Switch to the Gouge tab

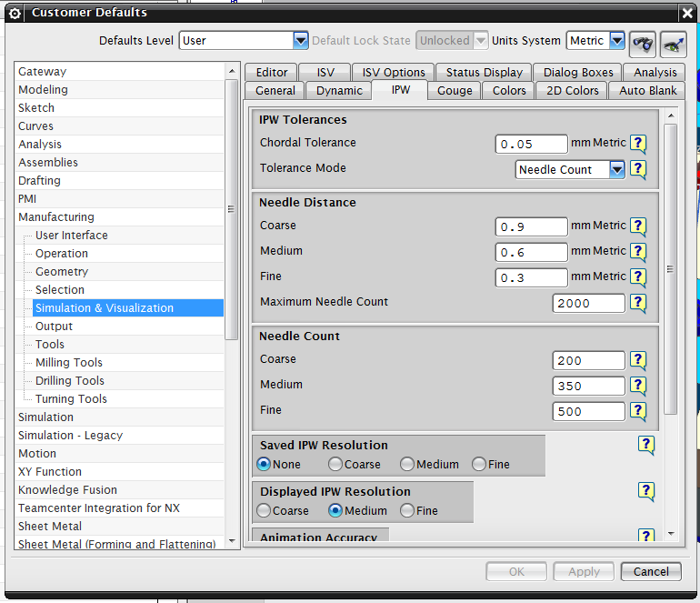455,91
